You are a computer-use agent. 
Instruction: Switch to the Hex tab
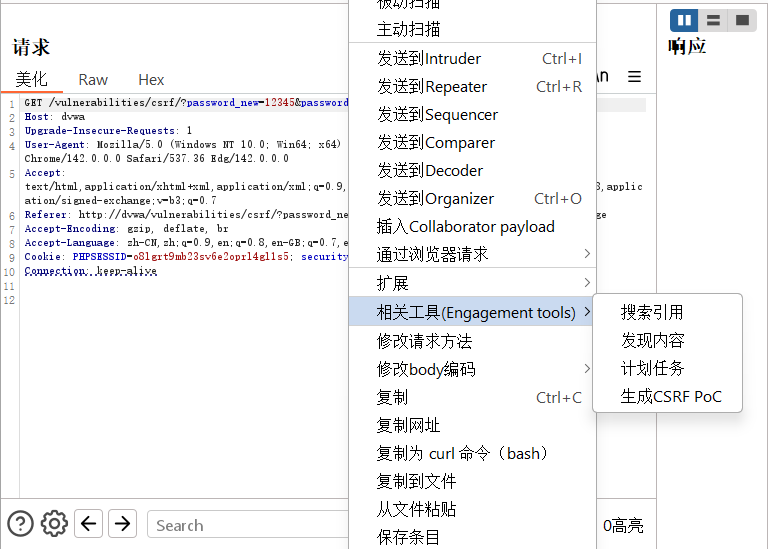point(151,79)
